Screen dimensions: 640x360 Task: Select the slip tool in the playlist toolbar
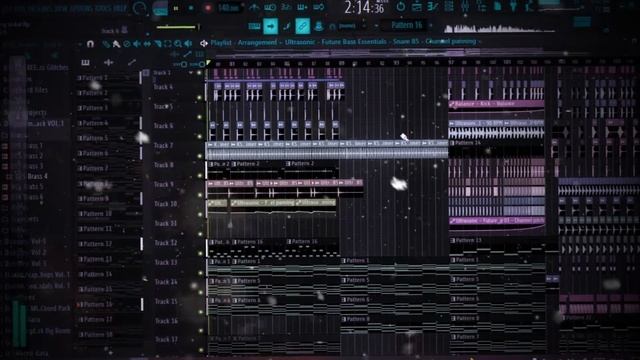[147, 44]
